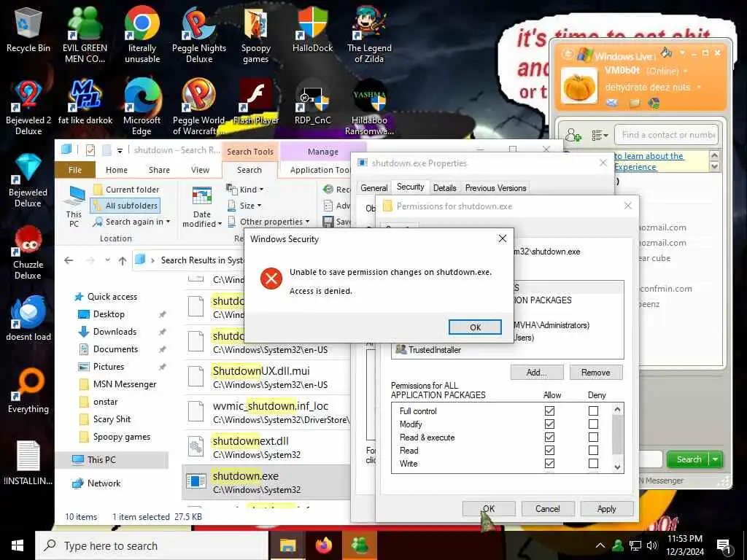Screen dimensions: 747x560
Task: Click in 'Find a contact or number' field
Action: (667, 135)
